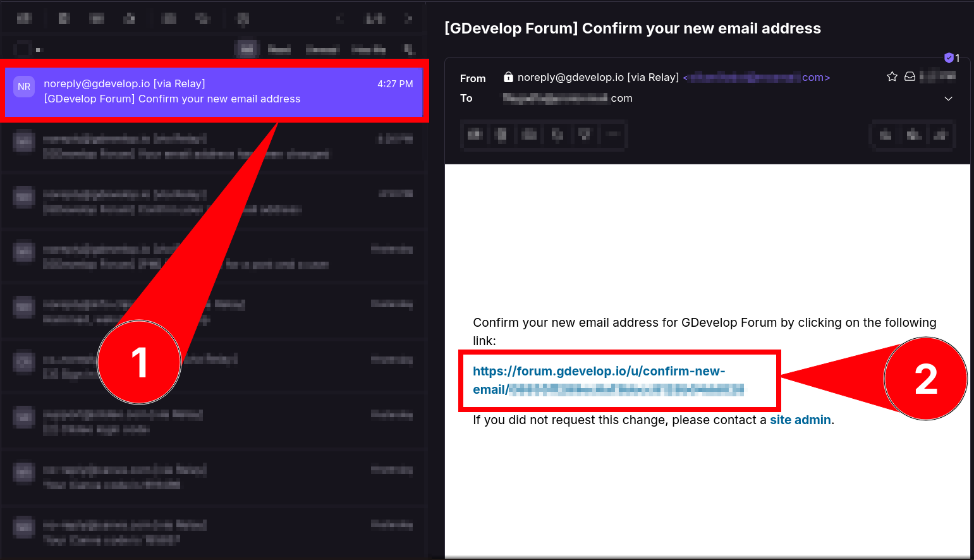Click the To recipient address ending in com
Screen dimensions: 974x560
[568, 98]
